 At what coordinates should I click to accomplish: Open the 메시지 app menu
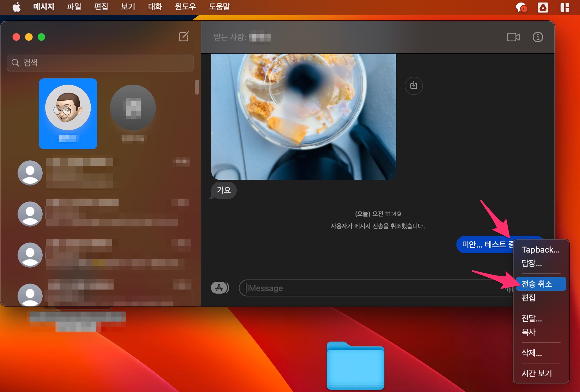(x=44, y=7)
